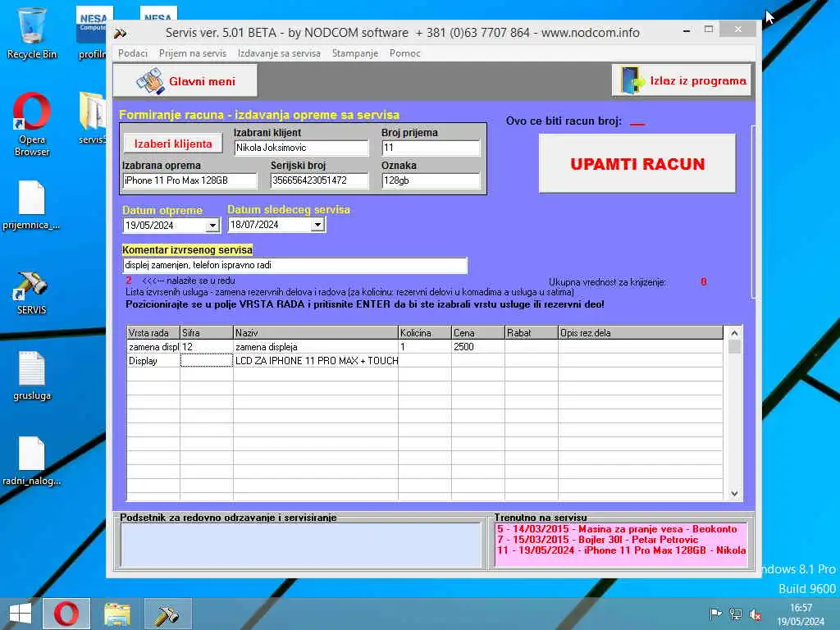
Task: Open the Opera Browser desktop shortcut
Action: point(32,125)
